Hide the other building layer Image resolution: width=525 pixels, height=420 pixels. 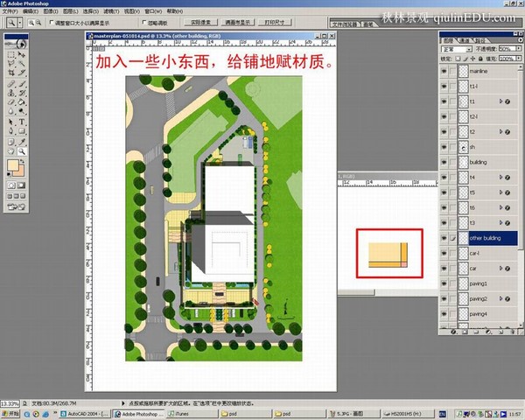click(x=444, y=238)
